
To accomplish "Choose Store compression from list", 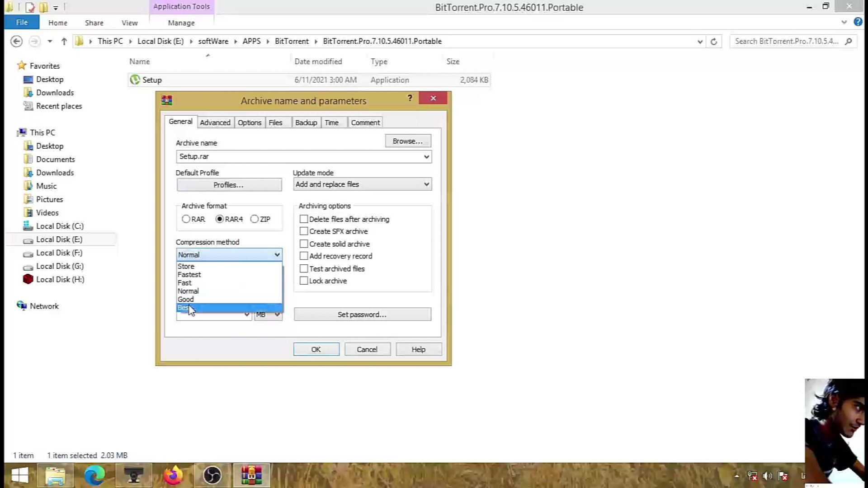I will [x=229, y=267].
